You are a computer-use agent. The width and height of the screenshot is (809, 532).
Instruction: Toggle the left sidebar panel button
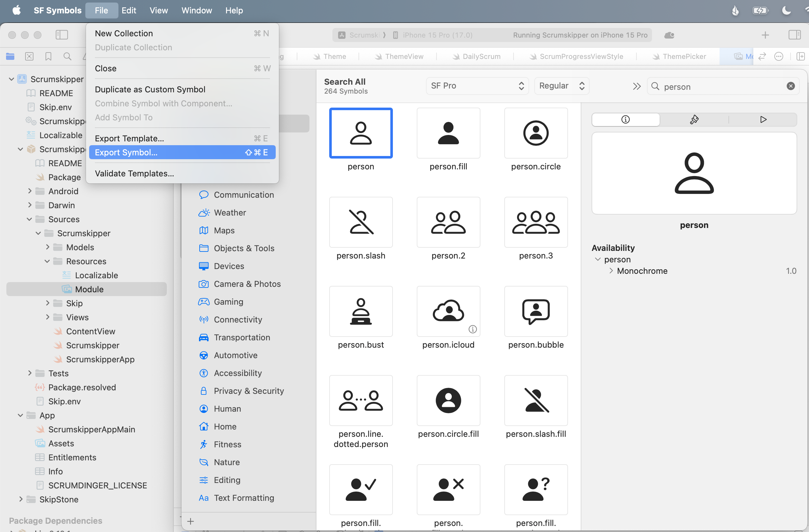pyautogui.click(x=61, y=35)
